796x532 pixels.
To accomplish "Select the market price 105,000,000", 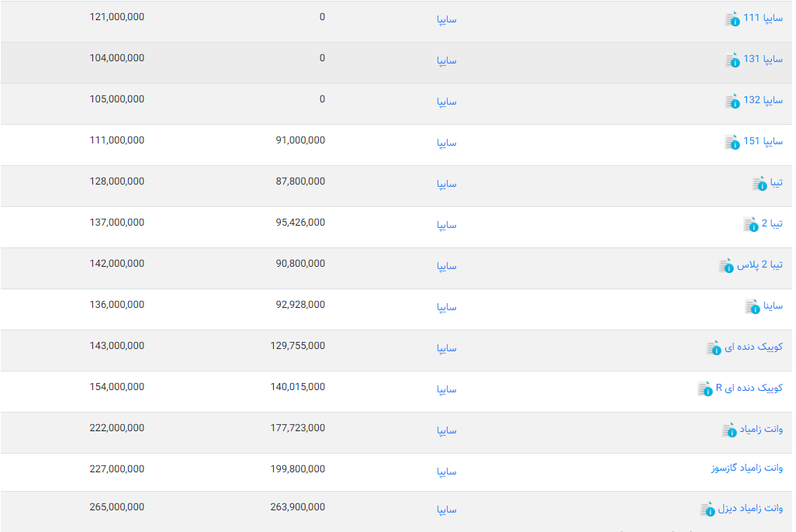I will [116, 99].
